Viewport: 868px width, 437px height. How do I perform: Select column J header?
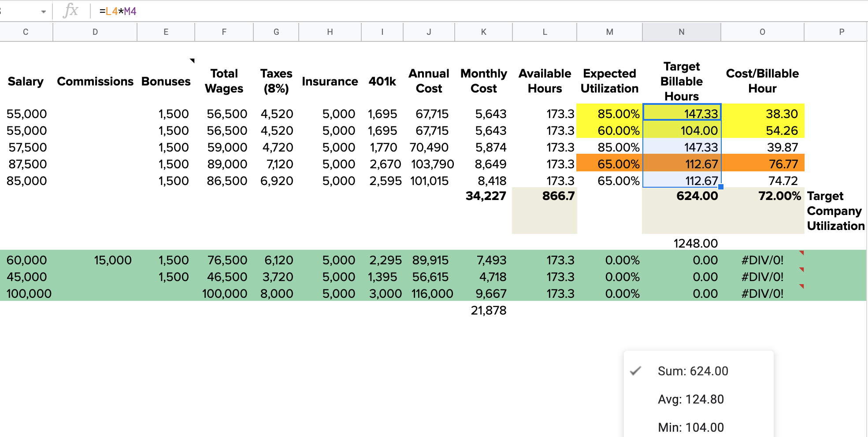429,32
